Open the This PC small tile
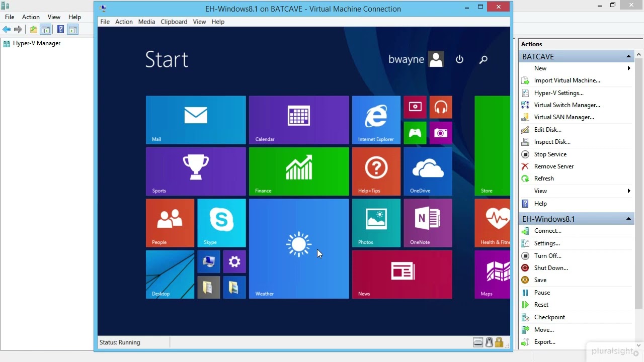 209,261
